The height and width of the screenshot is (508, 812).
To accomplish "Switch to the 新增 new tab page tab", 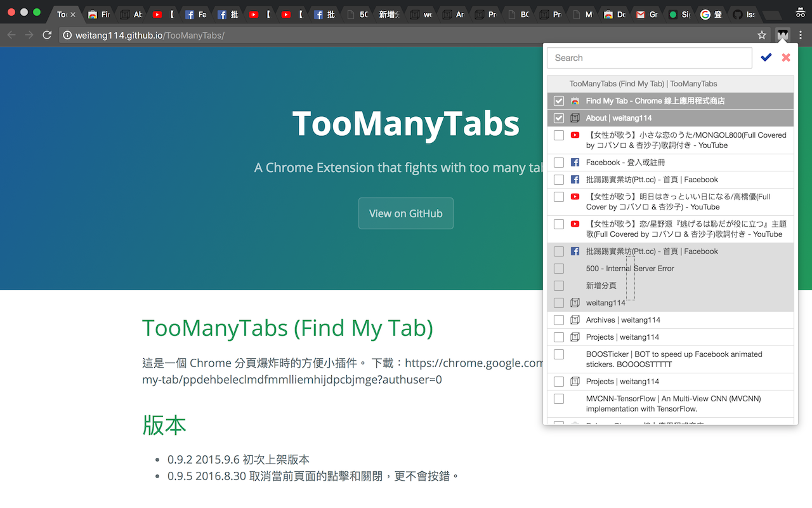I will click(389, 14).
